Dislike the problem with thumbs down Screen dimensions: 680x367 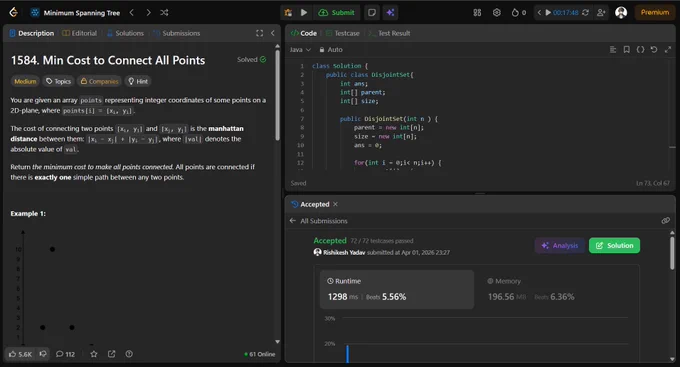(x=43, y=354)
